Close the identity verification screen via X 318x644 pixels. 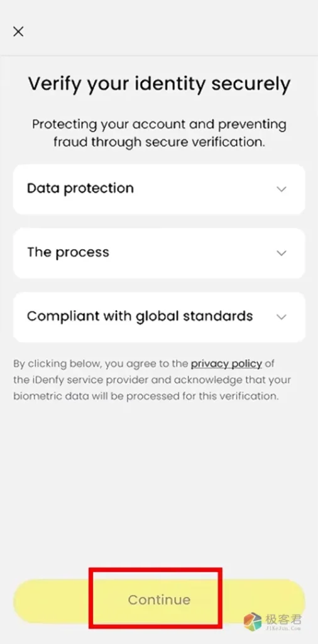click(x=18, y=31)
